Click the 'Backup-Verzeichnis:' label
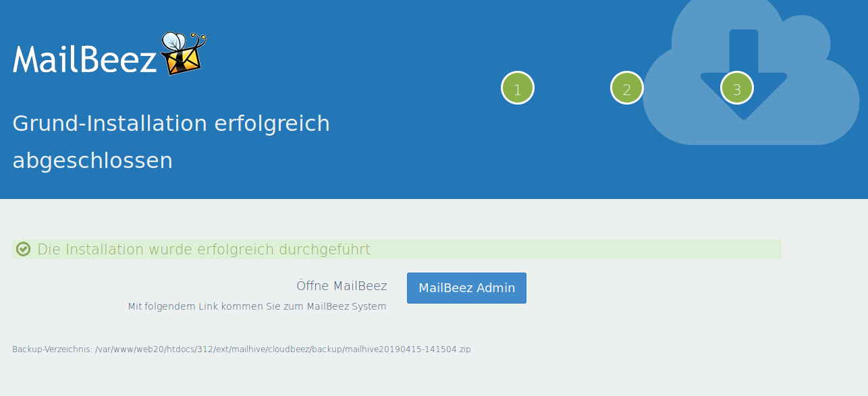 pyautogui.click(x=52, y=349)
